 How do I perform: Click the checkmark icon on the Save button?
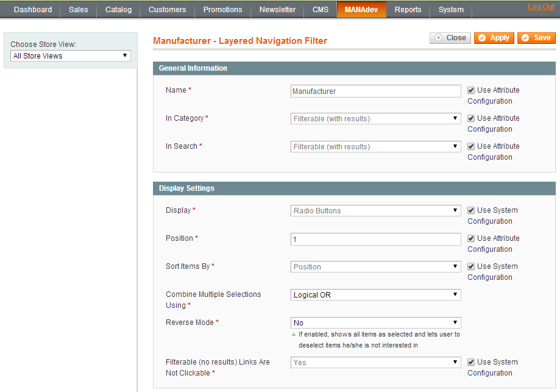525,38
